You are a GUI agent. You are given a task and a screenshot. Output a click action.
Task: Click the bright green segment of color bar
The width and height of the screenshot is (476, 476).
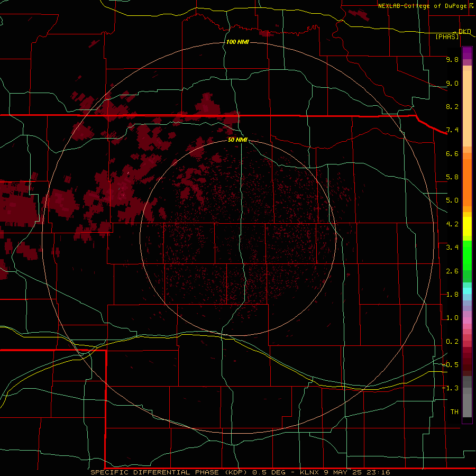point(467,257)
